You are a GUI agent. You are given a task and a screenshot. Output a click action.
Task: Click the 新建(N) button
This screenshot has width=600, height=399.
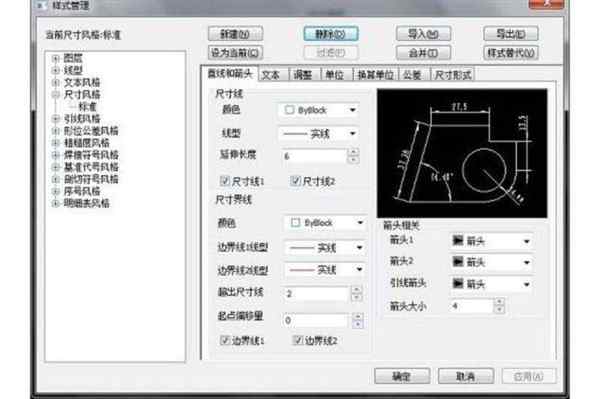[235, 34]
